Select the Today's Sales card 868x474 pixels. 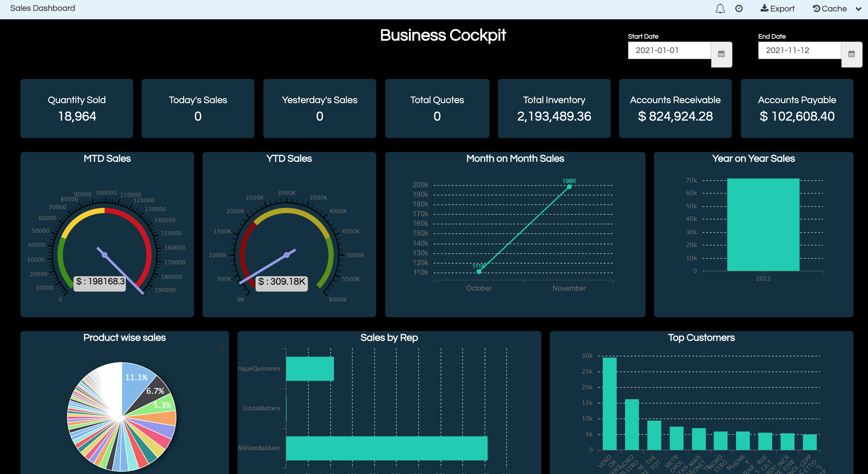coord(198,109)
